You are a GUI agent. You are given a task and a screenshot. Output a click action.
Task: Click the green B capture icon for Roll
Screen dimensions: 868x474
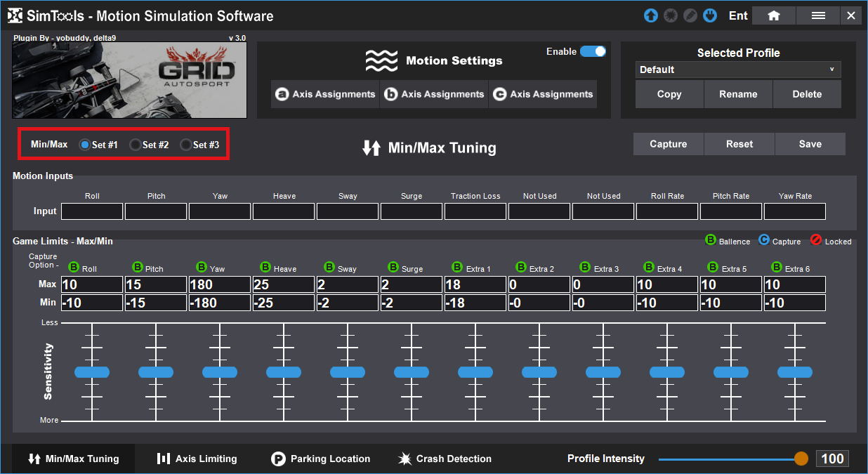[x=74, y=268]
